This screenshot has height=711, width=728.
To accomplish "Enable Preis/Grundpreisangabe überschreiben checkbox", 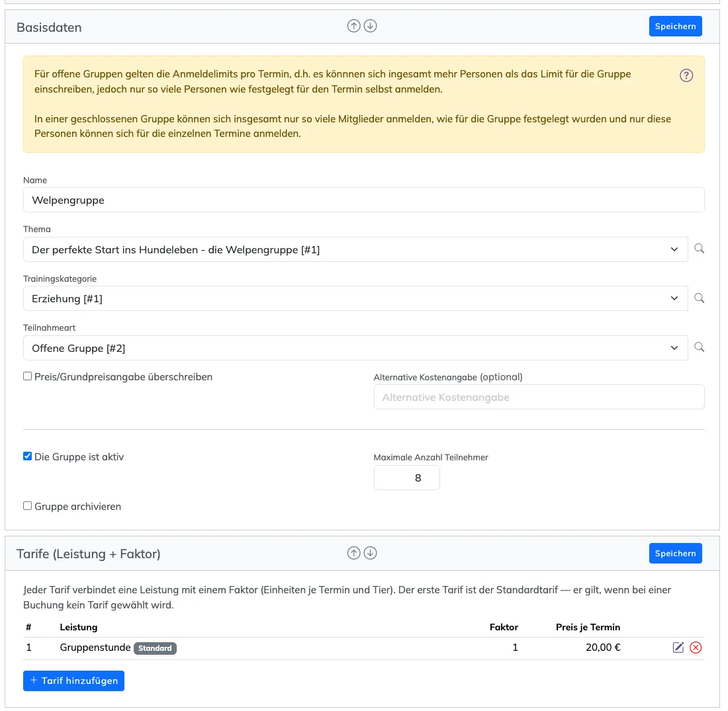I will pos(27,376).
